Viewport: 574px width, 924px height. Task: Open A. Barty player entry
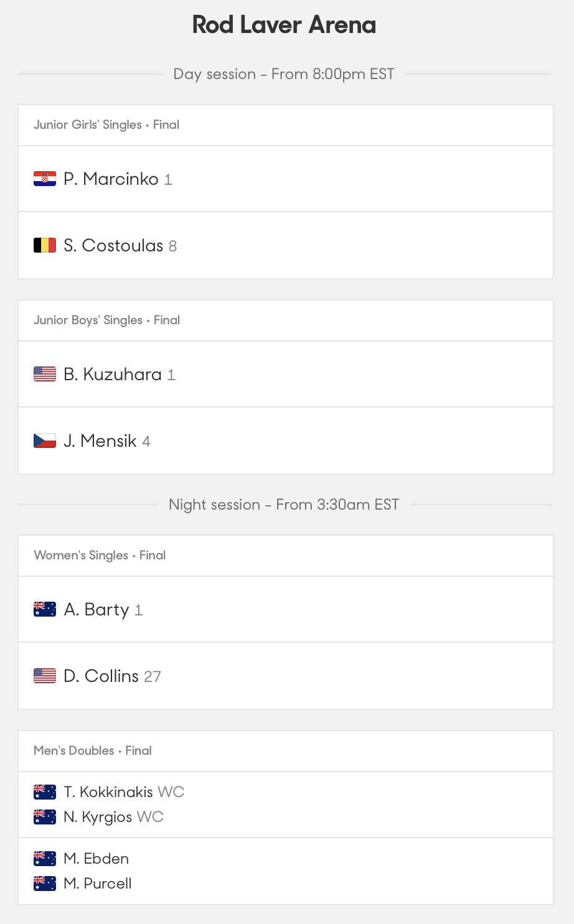286,609
